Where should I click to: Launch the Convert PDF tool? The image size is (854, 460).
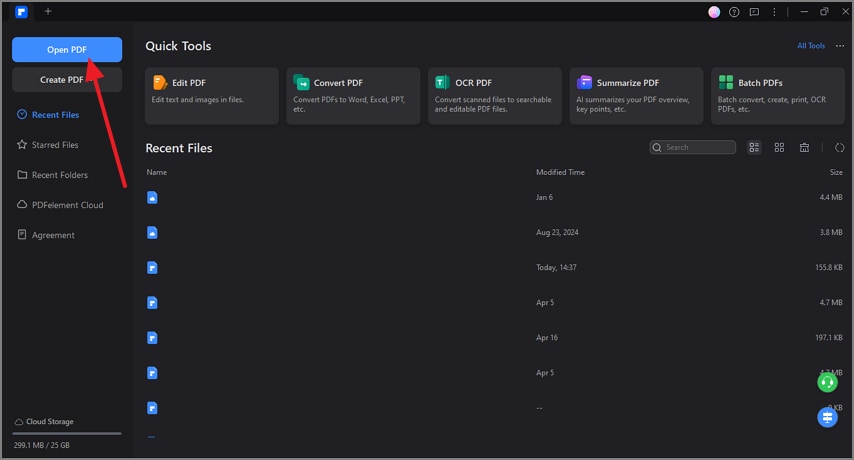(352, 96)
